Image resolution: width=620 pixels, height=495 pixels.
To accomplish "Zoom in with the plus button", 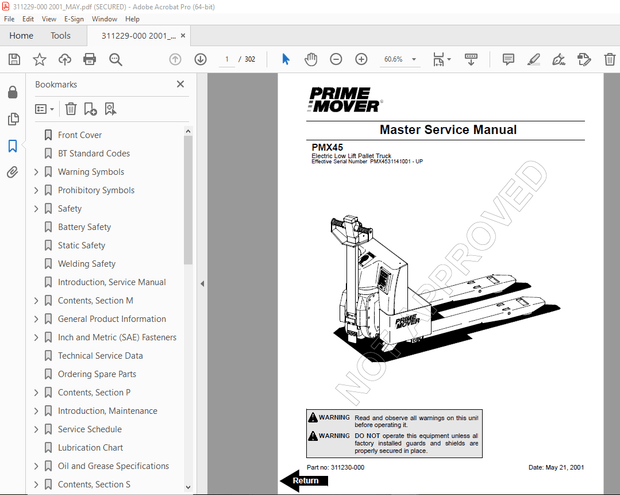I will point(361,59).
